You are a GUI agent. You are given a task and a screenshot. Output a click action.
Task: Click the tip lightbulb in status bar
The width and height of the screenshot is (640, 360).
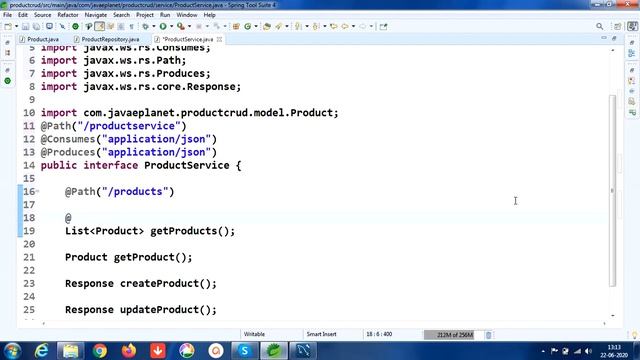[634, 335]
